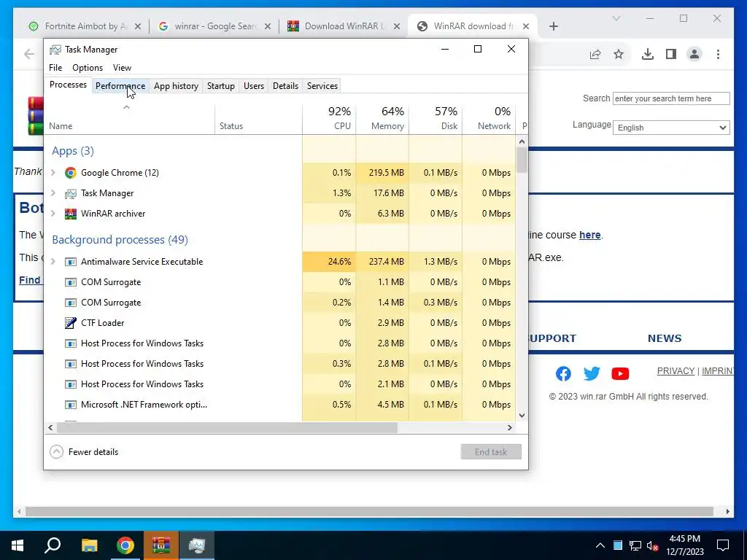747x560 pixels.
Task: Click the Chrome share page icon
Action: click(595, 54)
